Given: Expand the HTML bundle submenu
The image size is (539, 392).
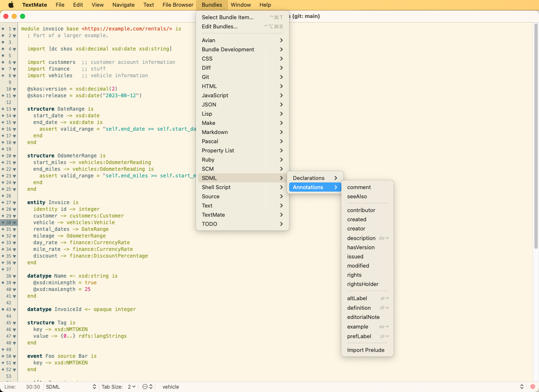Looking at the screenshot, I should [242, 86].
